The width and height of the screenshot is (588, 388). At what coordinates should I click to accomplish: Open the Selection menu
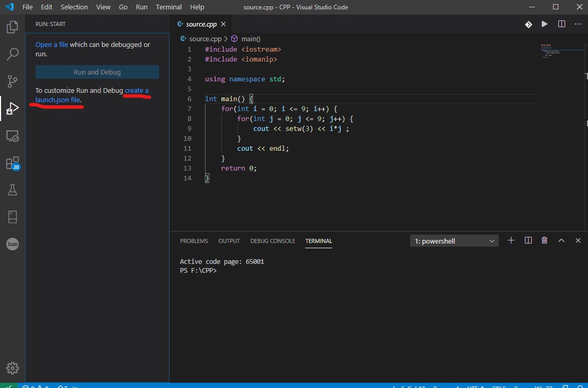coord(74,7)
